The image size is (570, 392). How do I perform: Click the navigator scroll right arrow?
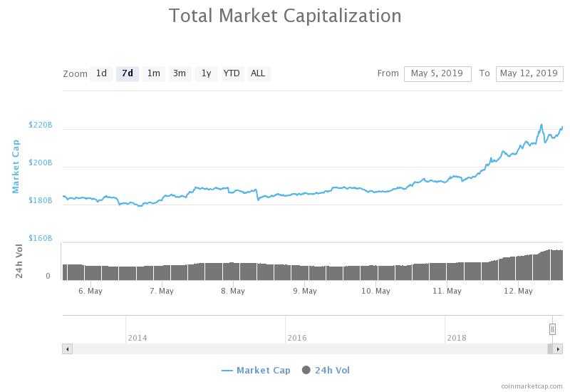559,349
